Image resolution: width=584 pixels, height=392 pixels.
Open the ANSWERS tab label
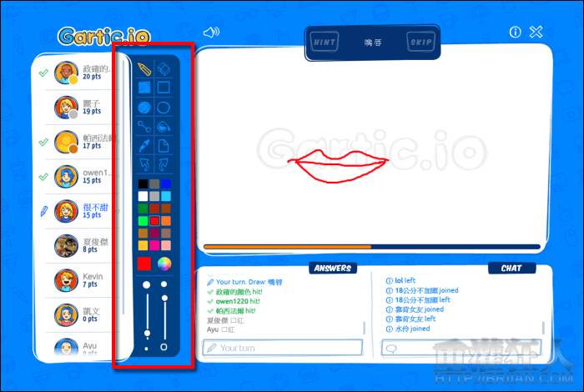(x=333, y=268)
